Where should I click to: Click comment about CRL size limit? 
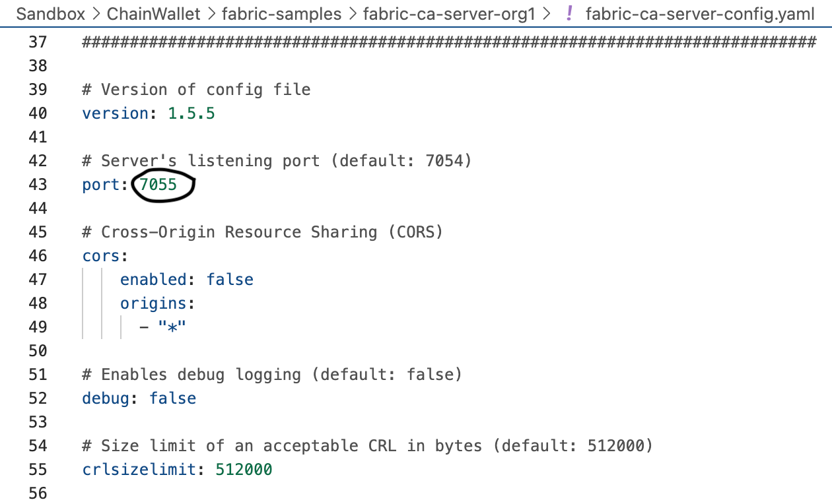click(368, 446)
